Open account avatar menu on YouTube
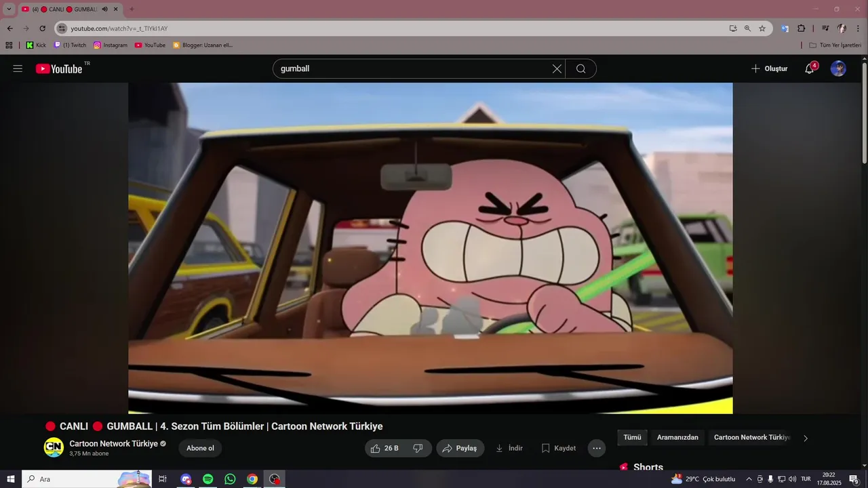868x488 pixels. coord(838,68)
